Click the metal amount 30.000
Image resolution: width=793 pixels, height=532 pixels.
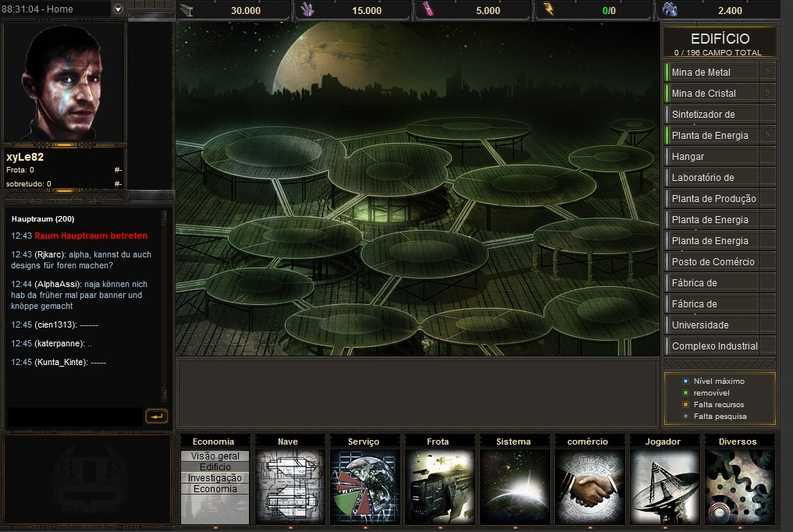(x=246, y=11)
